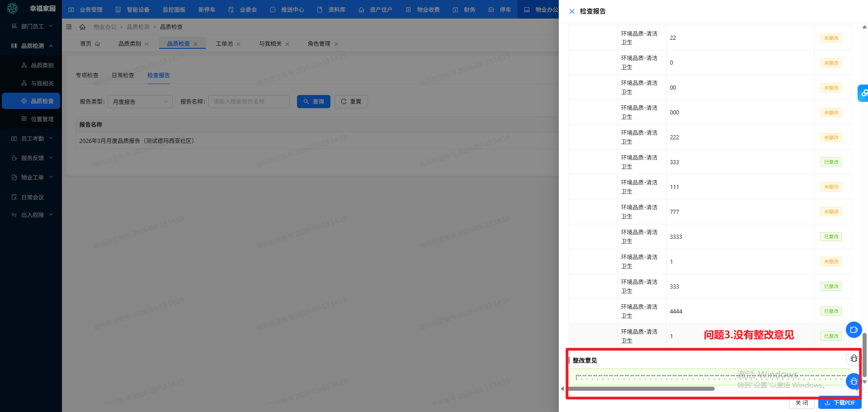The width and height of the screenshot is (868, 412).
Task: Click the blue bug icon floating button
Action: click(x=853, y=381)
